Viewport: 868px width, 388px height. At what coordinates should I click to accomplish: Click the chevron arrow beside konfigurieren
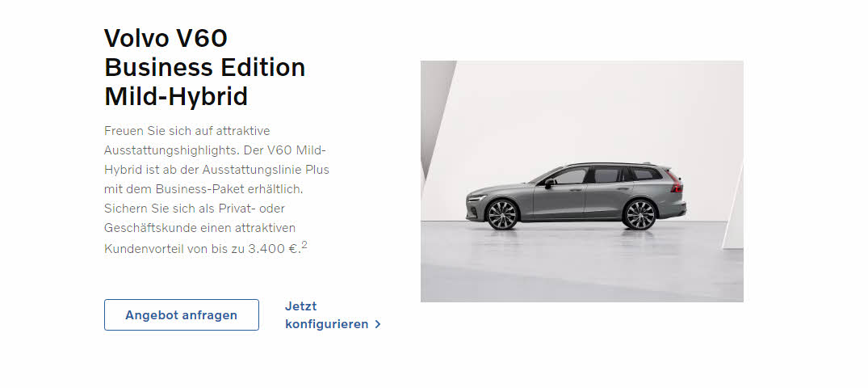click(x=378, y=324)
